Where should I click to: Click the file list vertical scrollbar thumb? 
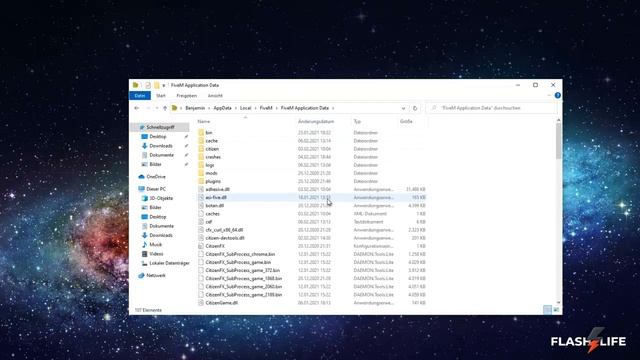coord(558,141)
